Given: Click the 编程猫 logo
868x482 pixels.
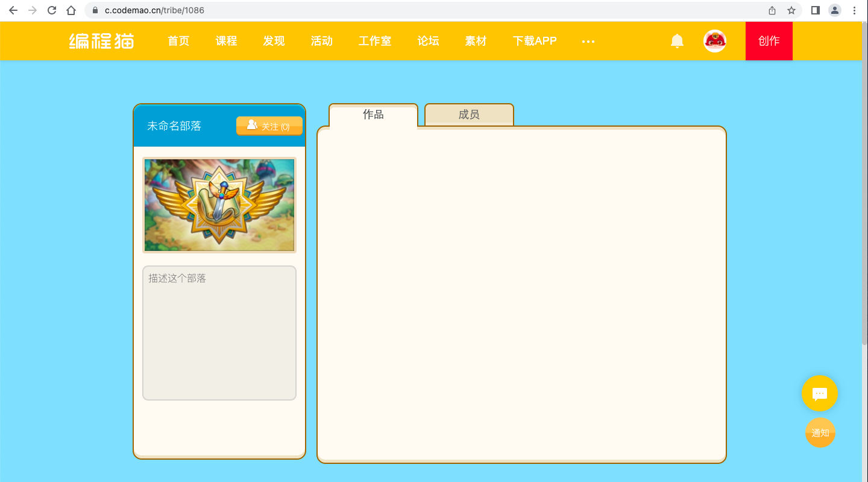Looking at the screenshot, I should (x=101, y=41).
